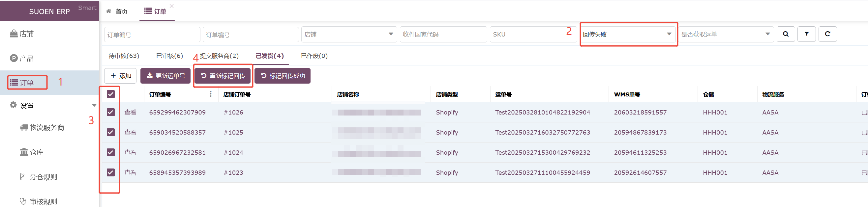Click the 审核规则 stethoscope icon
This screenshot has width=868, height=207.
22,201
